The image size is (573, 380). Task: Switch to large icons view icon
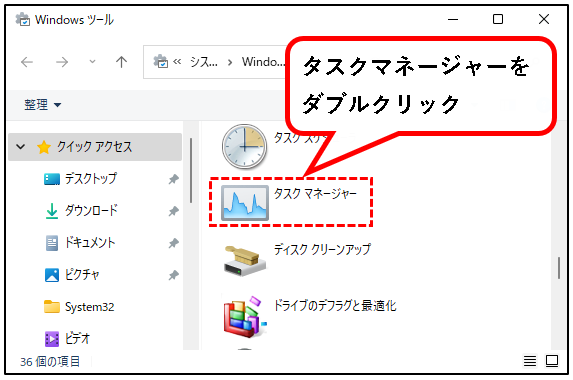[552, 361]
